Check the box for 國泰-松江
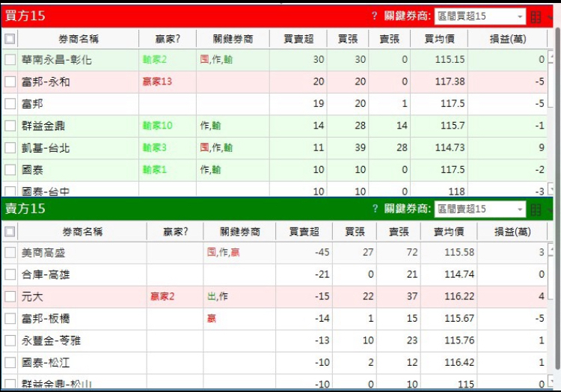The width and height of the screenshot is (561, 392). click(x=10, y=363)
